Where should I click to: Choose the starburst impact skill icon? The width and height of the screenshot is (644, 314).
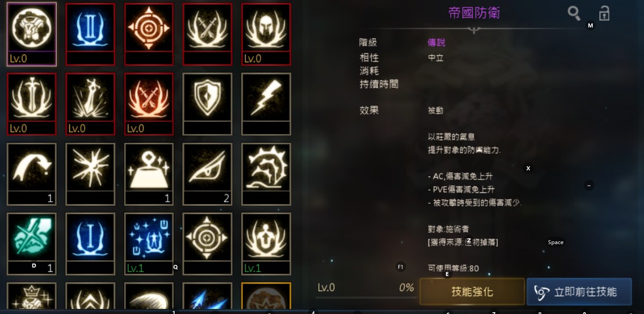click(90, 174)
